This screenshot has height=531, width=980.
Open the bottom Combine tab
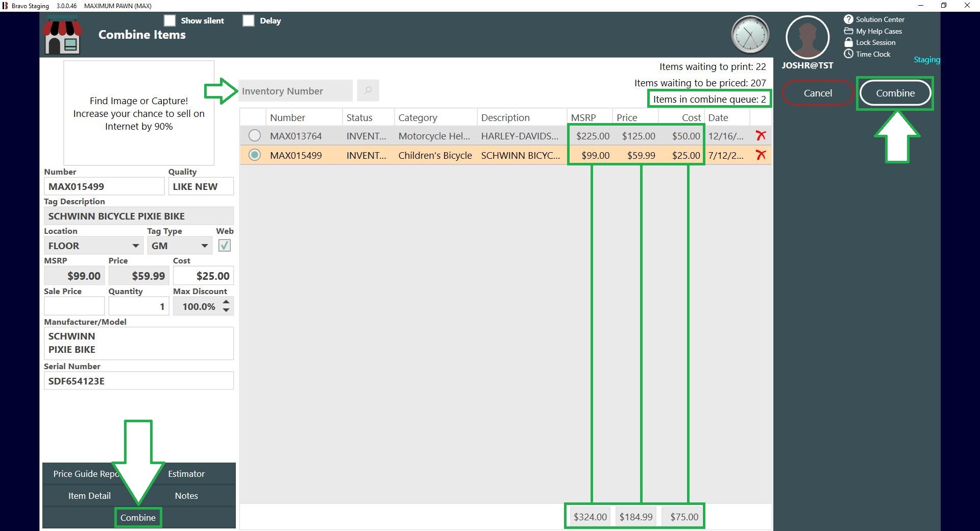(x=138, y=517)
